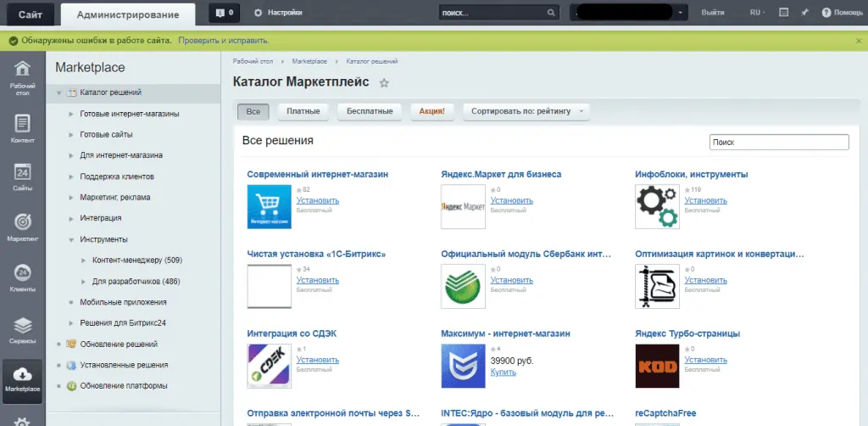
Task: Open the reCaptchaFree solution title
Action: coord(665,413)
